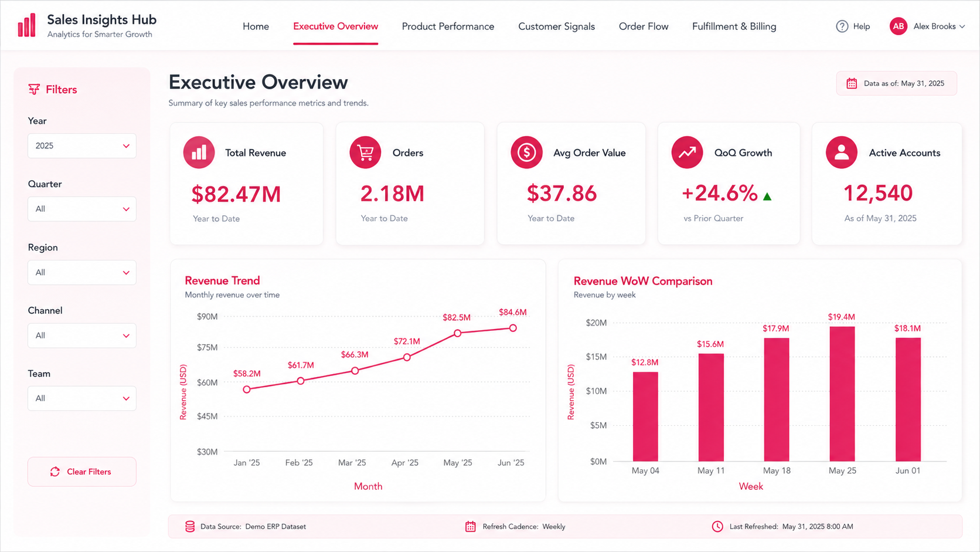Click the Refresh Cadence Weekly text
The height and width of the screenshot is (552, 980).
click(524, 527)
